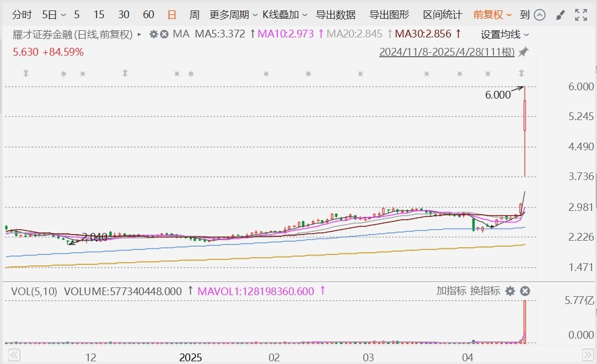597x364 pixels.
Task: Click the MA5:3.372 value label
Action: click(220, 34)
